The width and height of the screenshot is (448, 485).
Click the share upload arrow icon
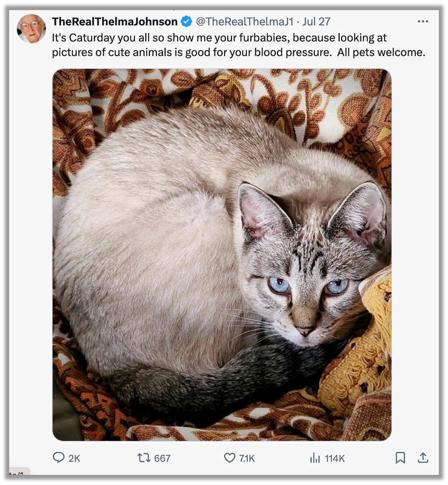coord(423,458)
